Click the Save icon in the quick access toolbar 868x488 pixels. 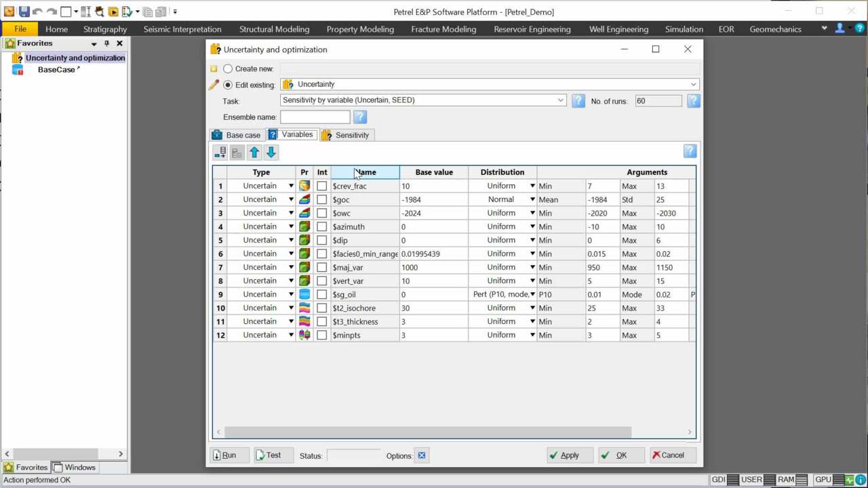(x=24, y=12)
